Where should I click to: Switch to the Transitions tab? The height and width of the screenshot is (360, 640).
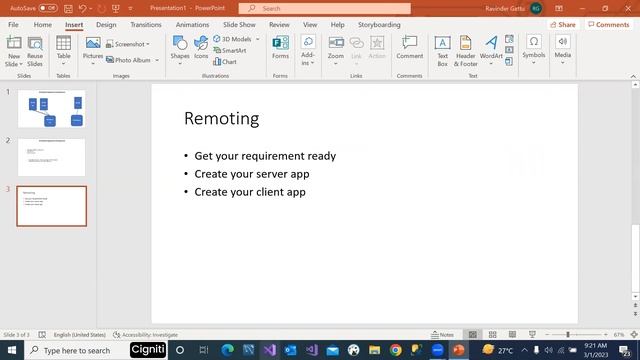(146, 24)
